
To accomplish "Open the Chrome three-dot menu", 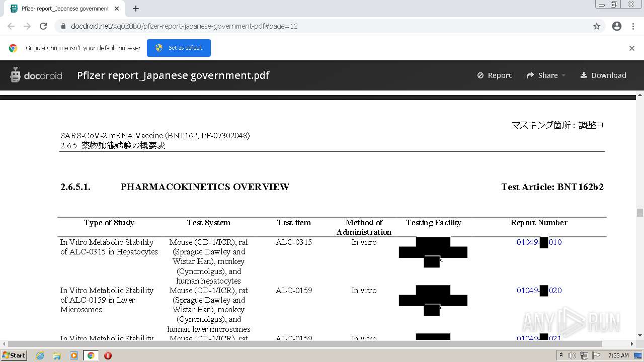I will coord(633,26).
